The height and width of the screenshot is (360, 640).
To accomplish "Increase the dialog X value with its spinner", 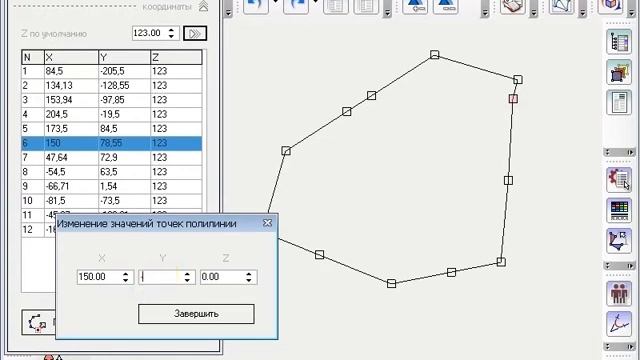I will [126, 274].
